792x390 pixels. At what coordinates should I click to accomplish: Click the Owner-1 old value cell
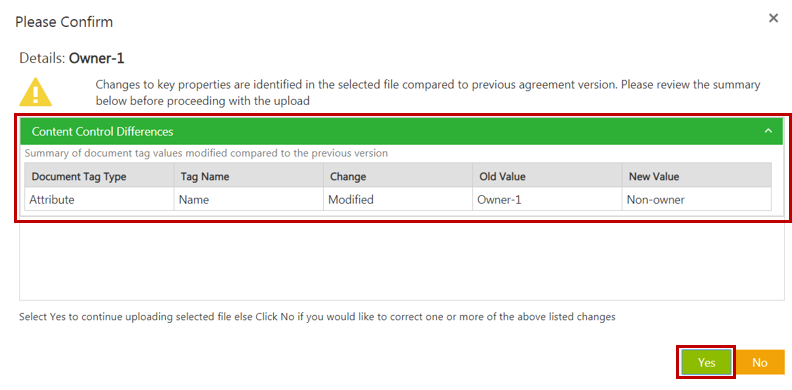547,200
